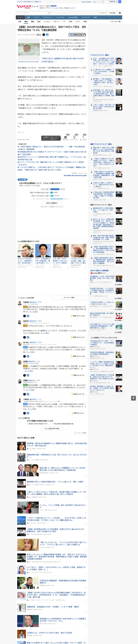Image resolution: width=138 pixels, height=644 pixels.
Task: Click 参考になった 1328 on 荒川和久 comment
Action: coord(78,356)
